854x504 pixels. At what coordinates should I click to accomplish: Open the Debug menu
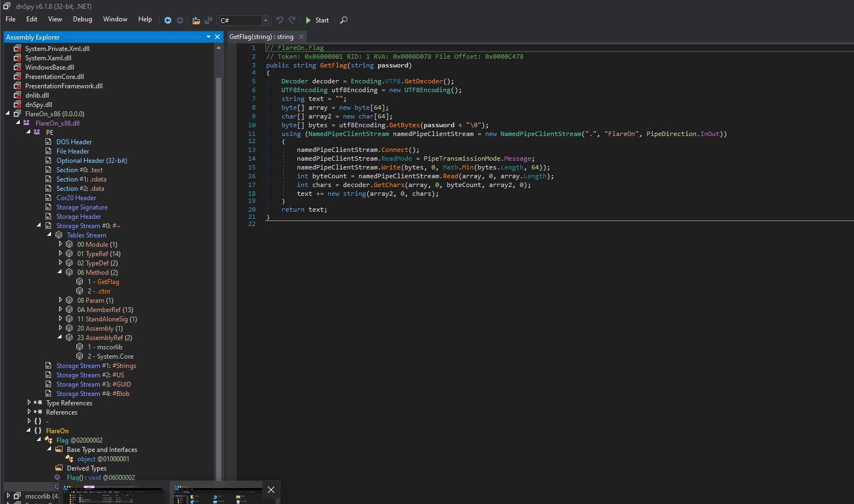82,19
